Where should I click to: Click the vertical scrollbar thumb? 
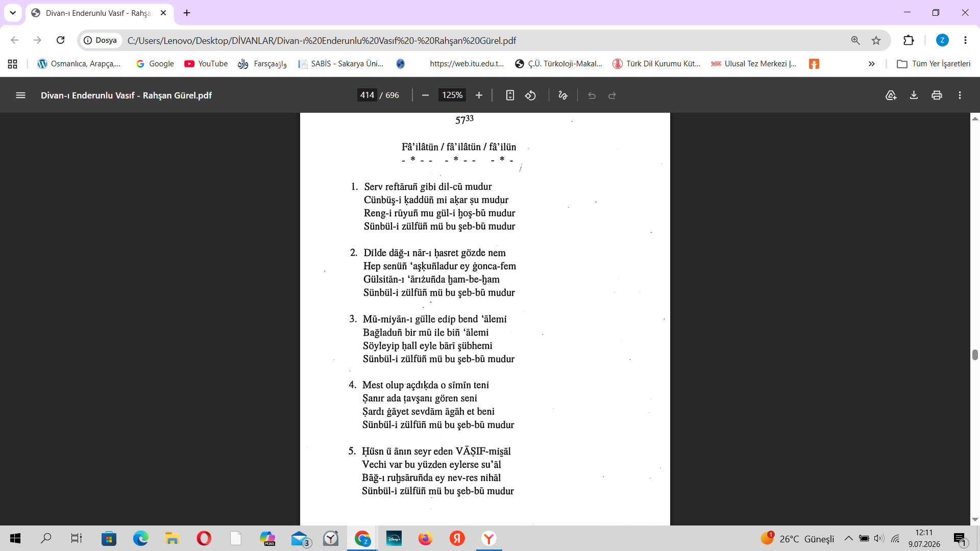tap(975, 355)
